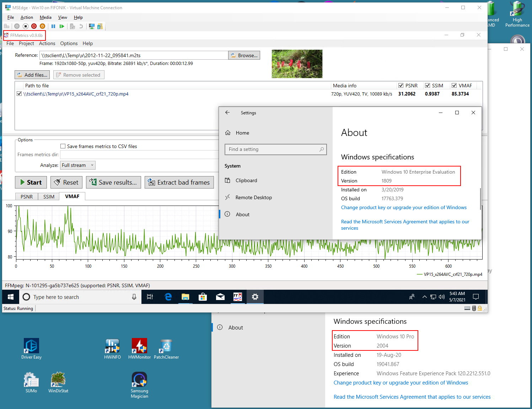532x409 pixels.
Task: Deselect the VP15_x264AVC_crf21_720p.mp4 file
Action: [19, 94]
